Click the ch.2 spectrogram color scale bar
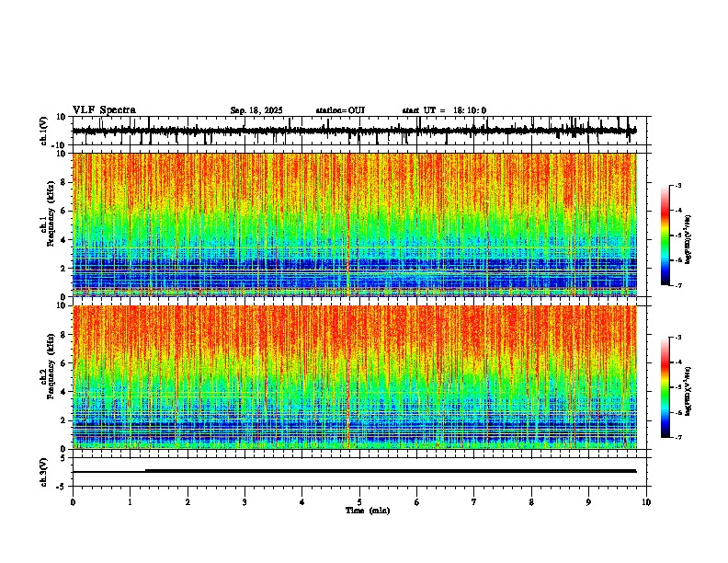This screenshot has height=563, width=728. pyautogui.click(x=665, y=387)
